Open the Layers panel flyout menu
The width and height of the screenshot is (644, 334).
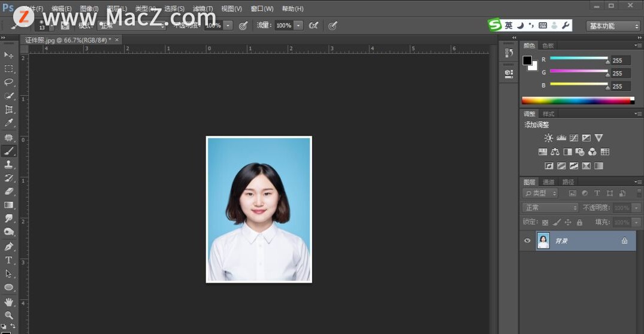pyautogui.click(x=638, y=182)
